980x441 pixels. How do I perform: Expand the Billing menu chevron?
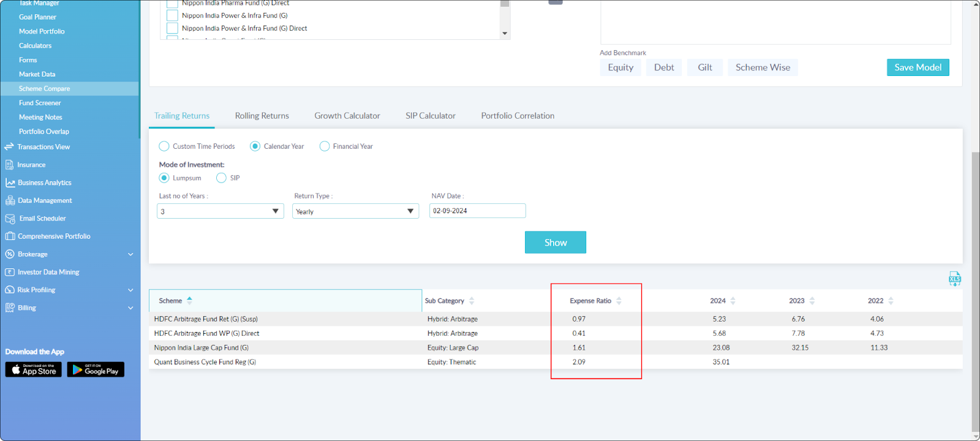coord(130,307)
